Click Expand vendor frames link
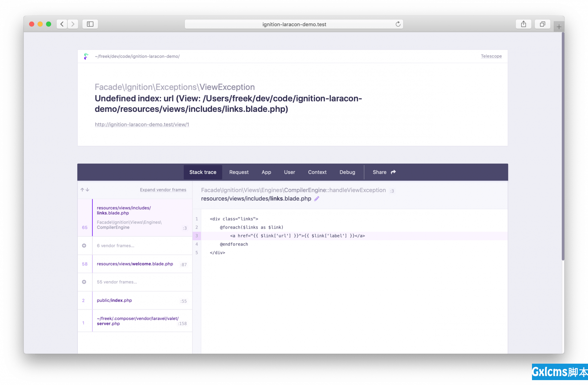This screenshot has height=385, width=588. pyautogui.click(x=163, y=190)
